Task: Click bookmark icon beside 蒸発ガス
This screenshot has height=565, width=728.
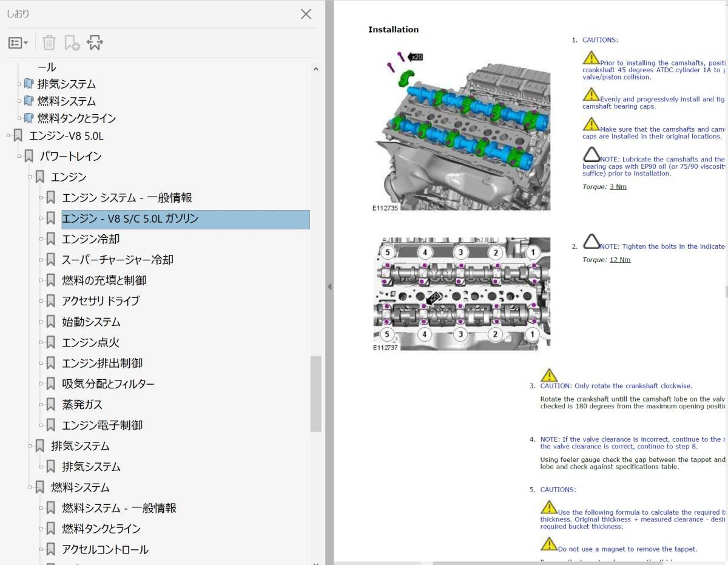Action: click(51, 404)
